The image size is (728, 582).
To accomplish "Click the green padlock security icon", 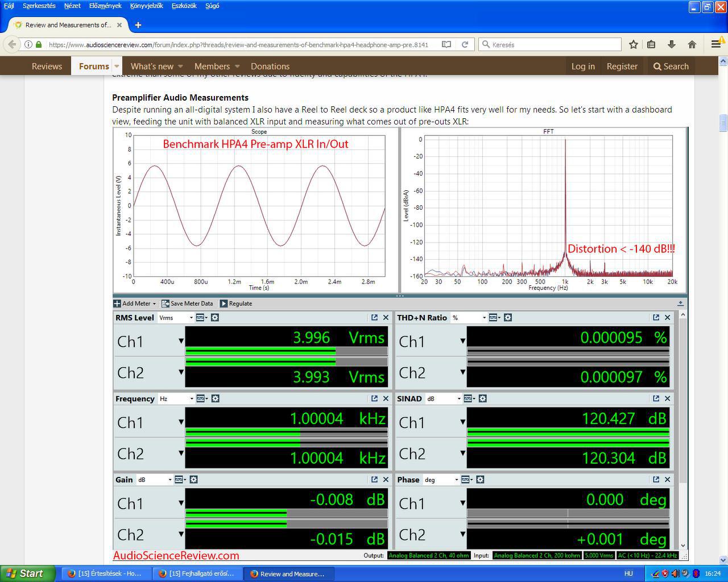I will [39, 44].
